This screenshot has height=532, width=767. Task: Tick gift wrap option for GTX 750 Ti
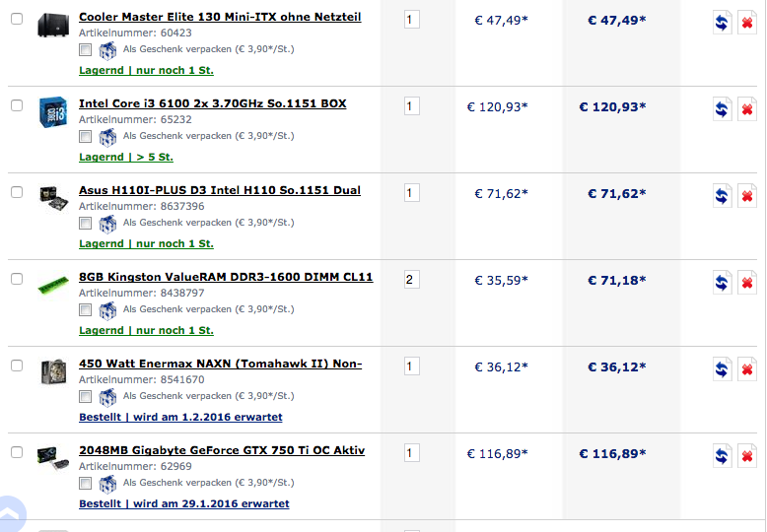85,483
